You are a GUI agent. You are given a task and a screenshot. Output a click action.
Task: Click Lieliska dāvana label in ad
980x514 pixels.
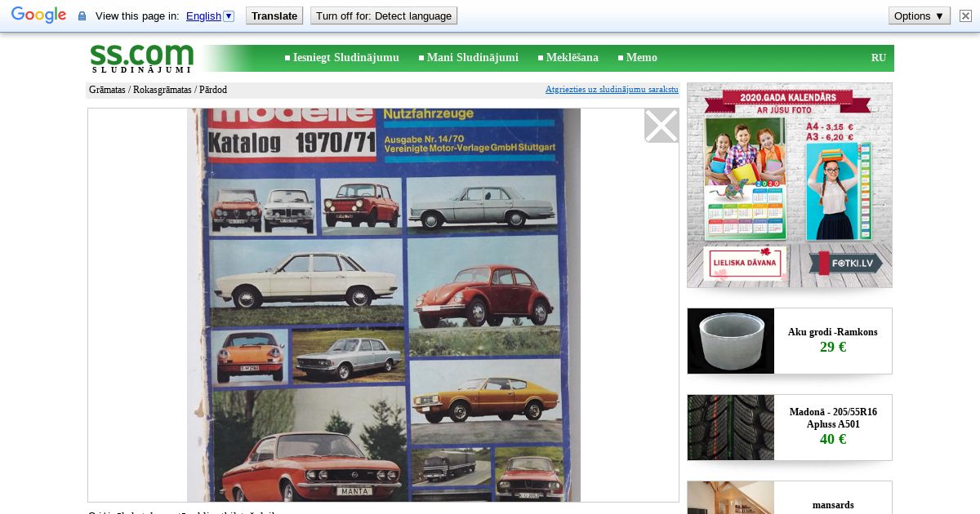pos(743,263)
